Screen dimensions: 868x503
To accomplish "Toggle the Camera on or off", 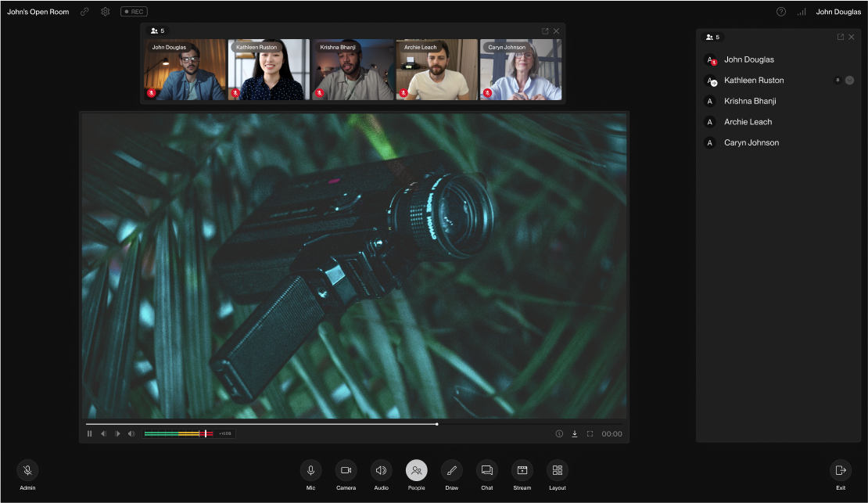I will tap(346, 470).
